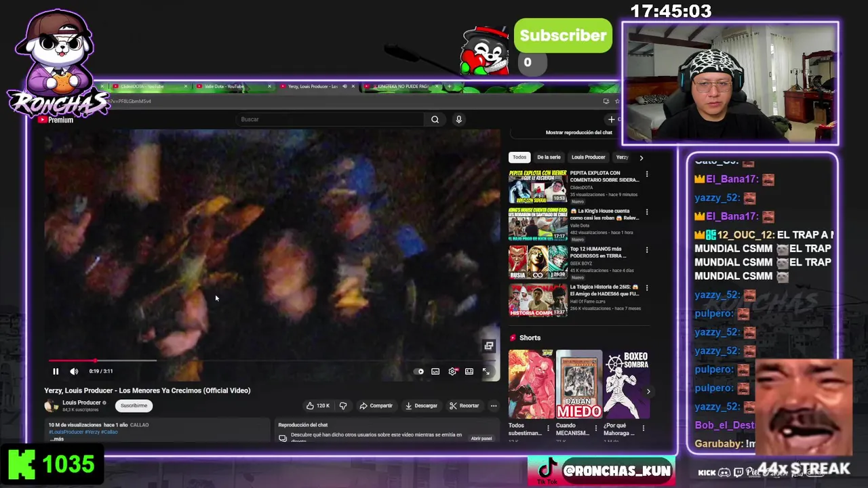Open a new browser tab
868x488 pixels.
point(448,87)
